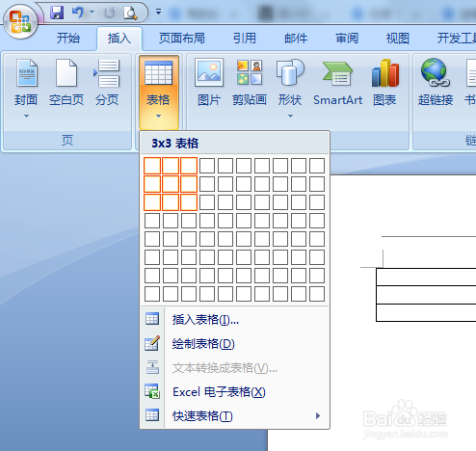Expand the 封面 dropdown arrow
Viewport: 476px width, 451px height.
[26, 116]
